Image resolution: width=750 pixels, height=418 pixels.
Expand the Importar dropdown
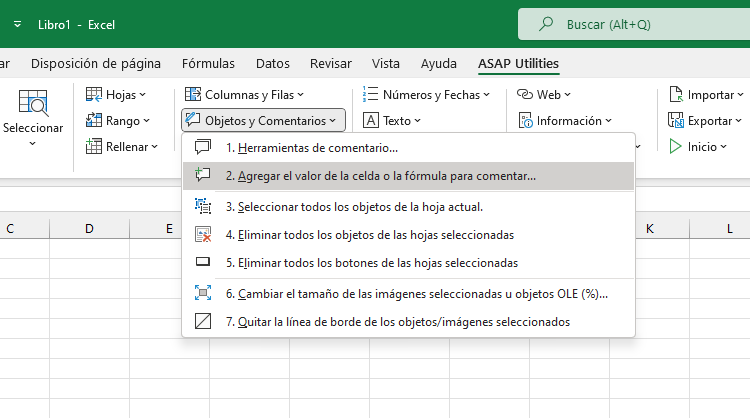(x=740, y=95)
